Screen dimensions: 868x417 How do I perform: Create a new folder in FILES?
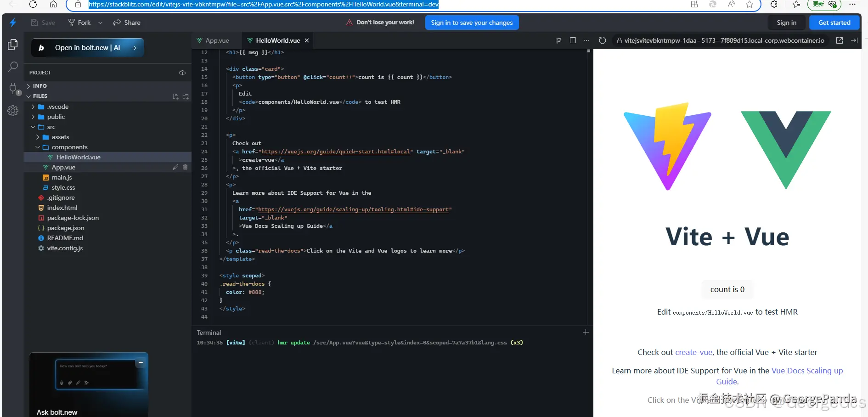(186, 96)
